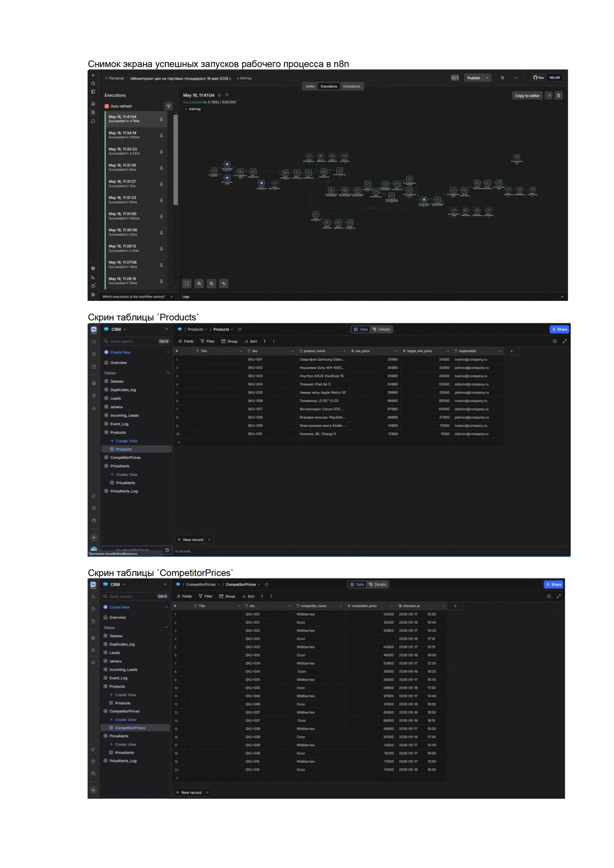Open the dropdown arrow next to Publish
This screenshot has width=614, height=868.
[x=488, y=78]
